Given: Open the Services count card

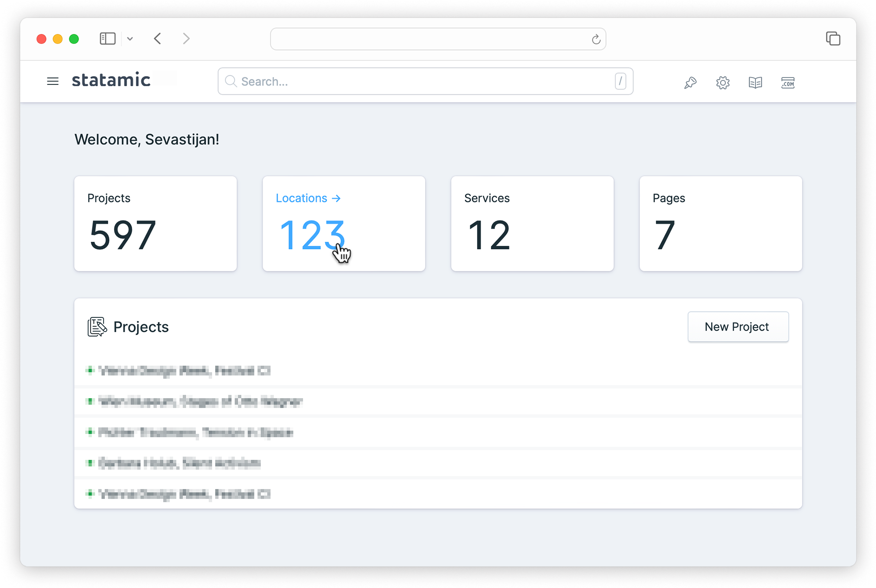Looking at the screenshot, I should point(532,224).
